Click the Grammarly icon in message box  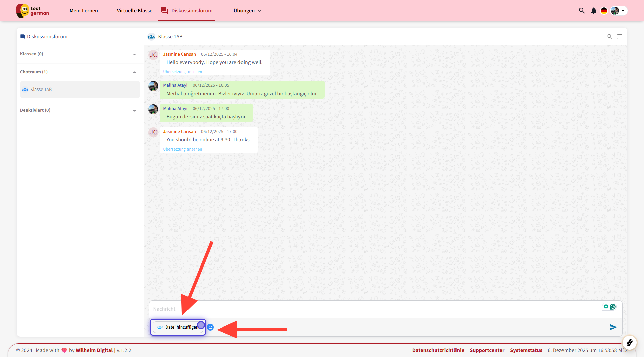coord(613,307)
